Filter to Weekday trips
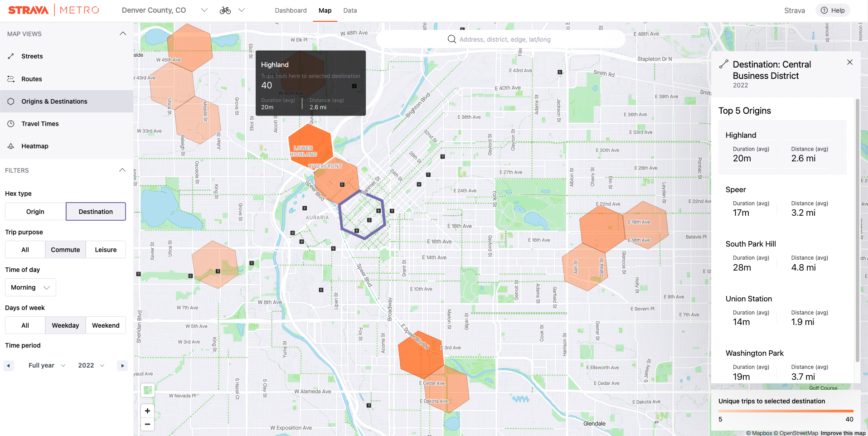This screenshot has width=868, height=436. 65,325
